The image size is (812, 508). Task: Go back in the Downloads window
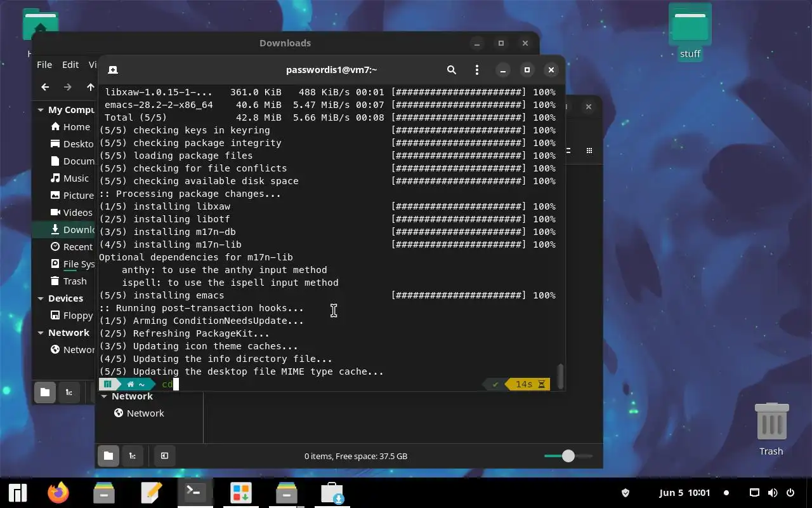45,87
